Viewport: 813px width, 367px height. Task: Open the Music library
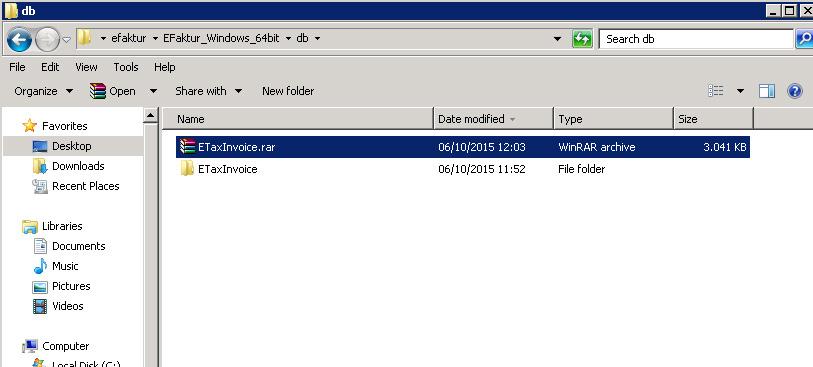pyautogui.click(x=65, y=266)
